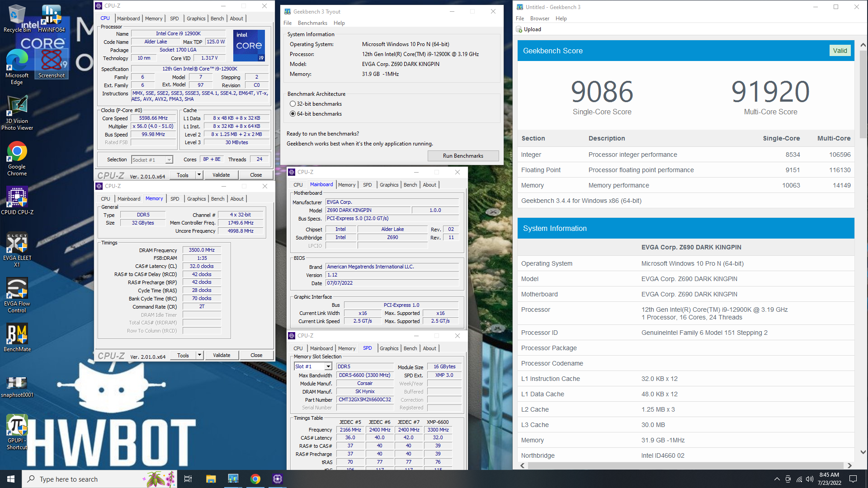Open 3D Vision Photo Viewer icon

click(x=17, y=113)
